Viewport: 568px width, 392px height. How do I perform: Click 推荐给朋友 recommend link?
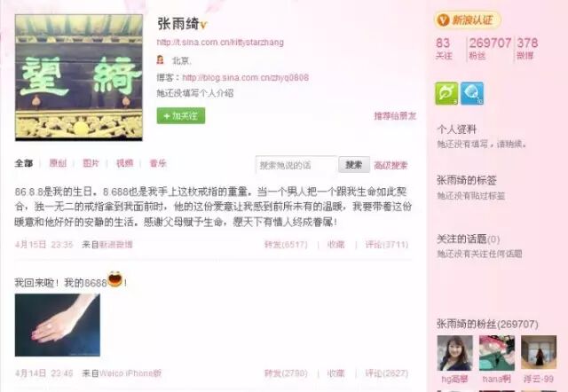point(395,116)
